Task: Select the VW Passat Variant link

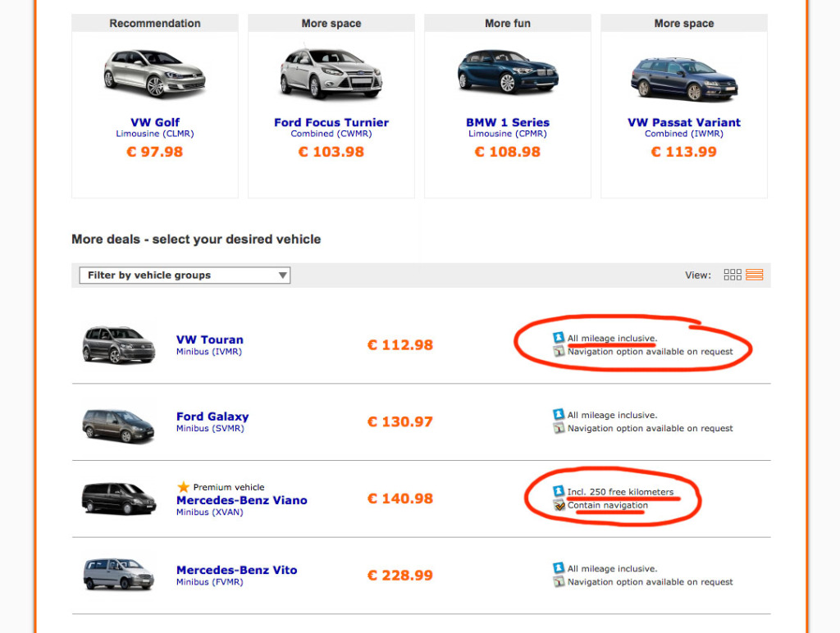Action: 684,122
